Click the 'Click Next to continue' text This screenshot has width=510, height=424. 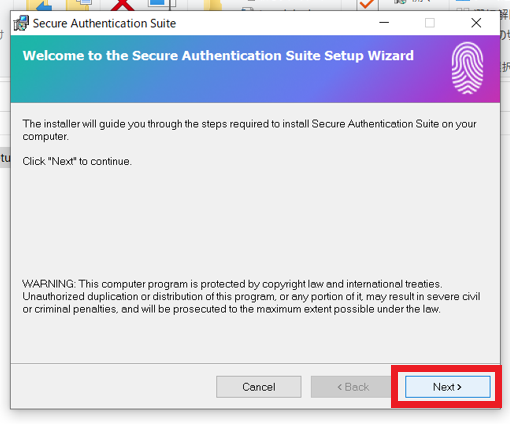pos(77,161)
